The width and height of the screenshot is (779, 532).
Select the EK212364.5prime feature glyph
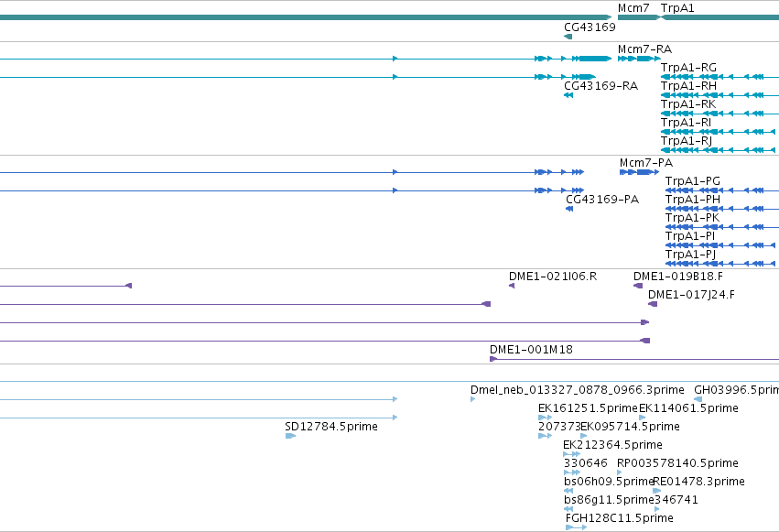tap(572, 454)
